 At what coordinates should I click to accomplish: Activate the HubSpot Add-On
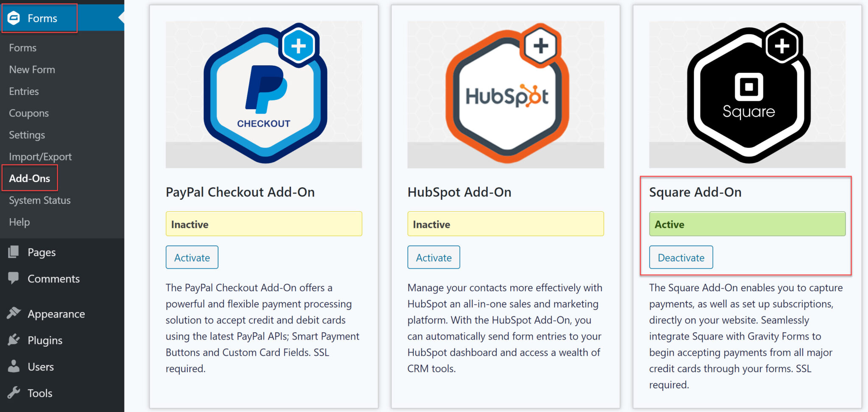[434, 257]
